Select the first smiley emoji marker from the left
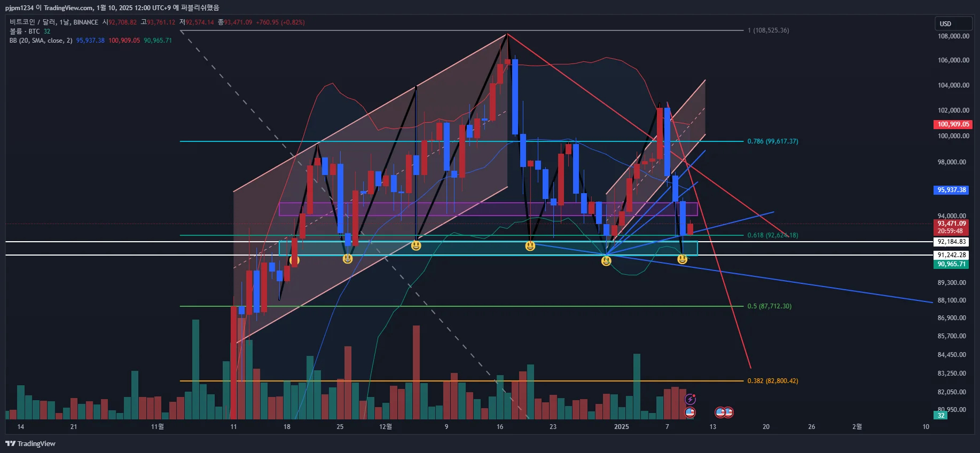This screenshot has width=980, height=453. (x=294, y=260)
